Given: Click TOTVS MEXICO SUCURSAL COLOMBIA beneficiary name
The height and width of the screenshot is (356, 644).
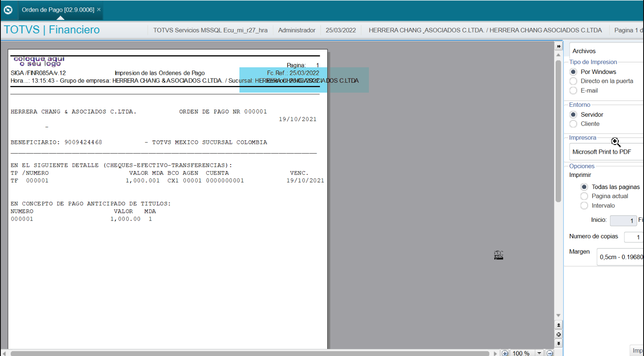Looking at the screenshot, I should [x=210, y=142].
